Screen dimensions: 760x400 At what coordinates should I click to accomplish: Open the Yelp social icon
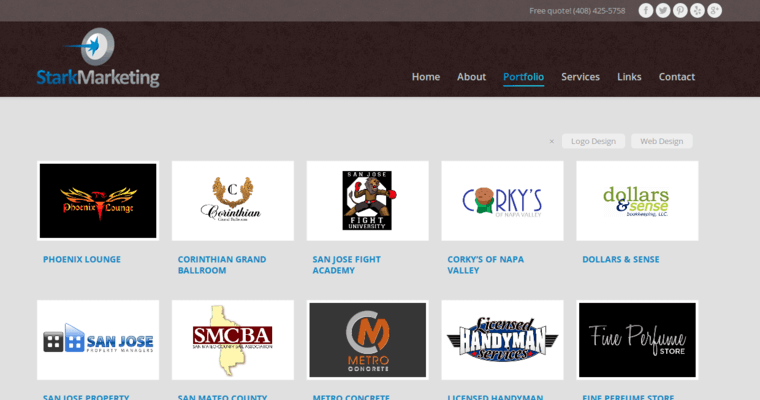pyautogui.click(x=697, y=11)
